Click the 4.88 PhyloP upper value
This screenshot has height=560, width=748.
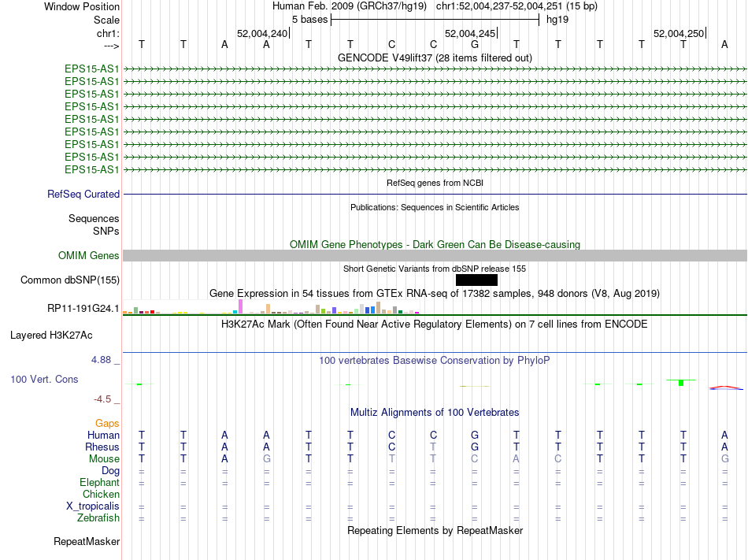101,360
